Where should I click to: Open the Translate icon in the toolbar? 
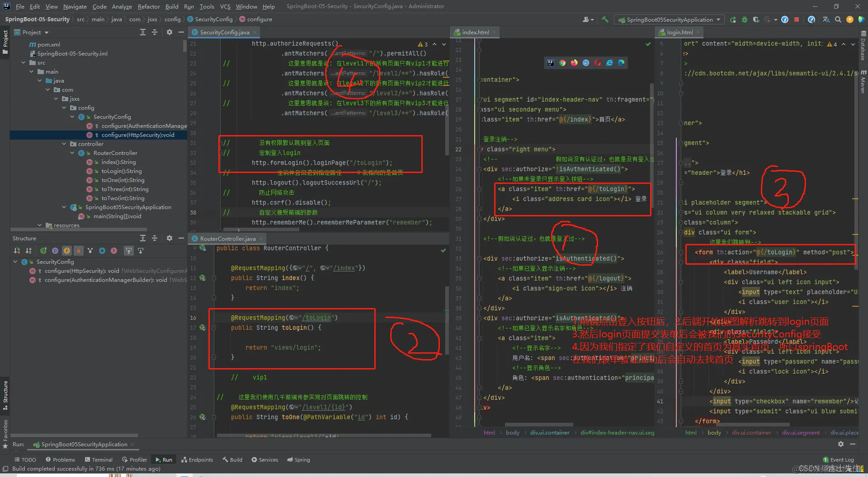point(826,19)
